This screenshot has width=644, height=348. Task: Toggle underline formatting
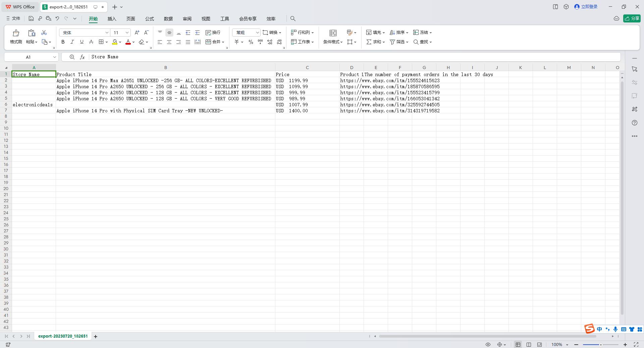82,42
